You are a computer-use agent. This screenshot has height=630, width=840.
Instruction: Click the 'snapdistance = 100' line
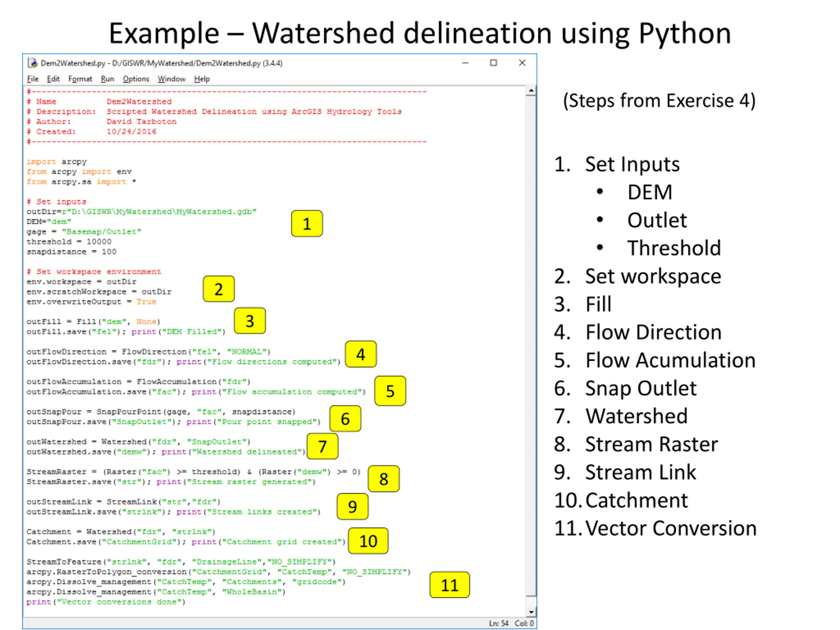tap(72, 251)
